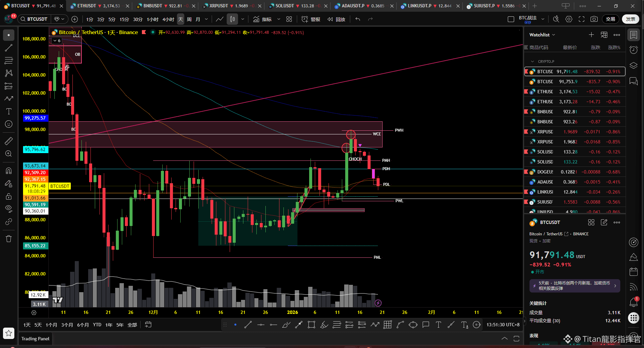Toggle lock all drawing tools
This screenshot has width=644, height=348.
pyautogui.click(x=9, y=196)
